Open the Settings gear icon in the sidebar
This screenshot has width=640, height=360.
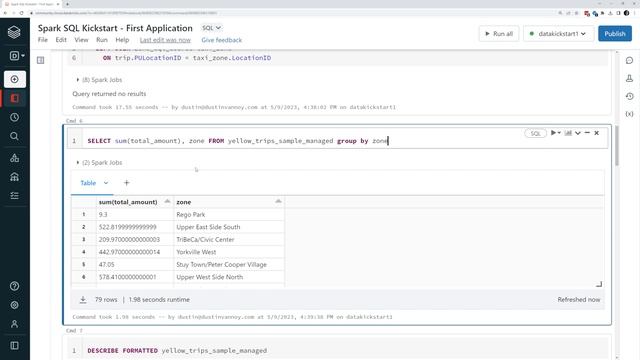pyautogui.click(x=15, y=305)
